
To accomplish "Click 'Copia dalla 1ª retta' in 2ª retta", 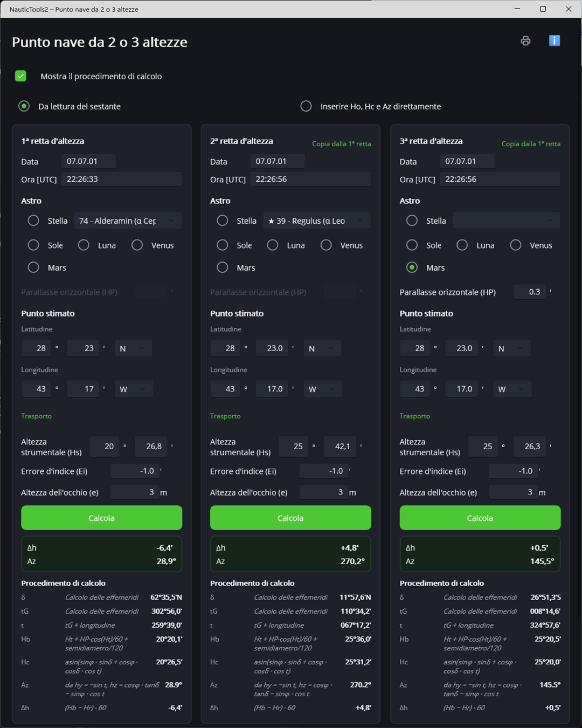I will (342, 144).
